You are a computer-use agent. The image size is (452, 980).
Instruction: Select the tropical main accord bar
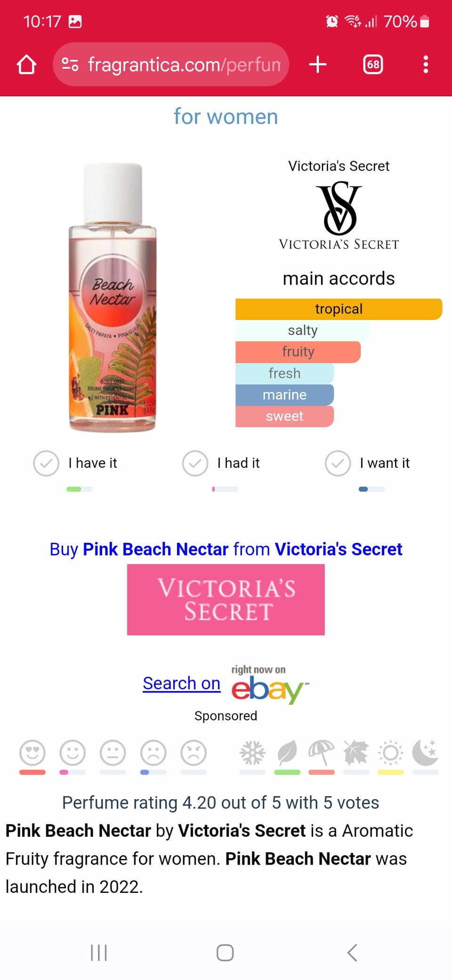339,309
